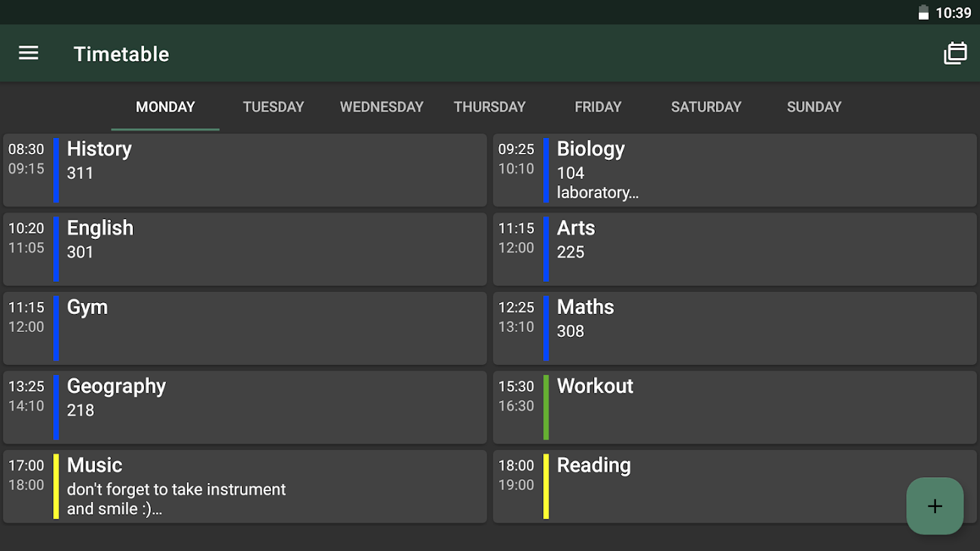Switch to the Tuesday tab
This screenshot has width=980, height=551.
coord(274,107)
